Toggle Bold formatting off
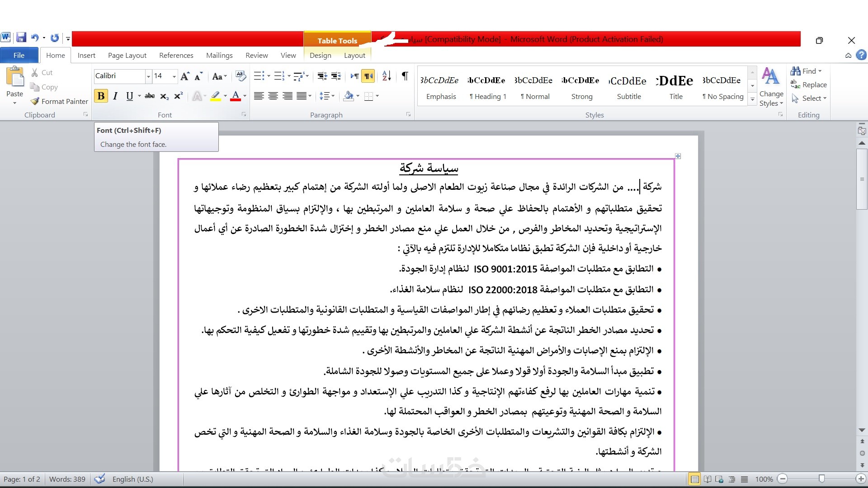The width and height of the screenshot is (868, 488). (101, 96)
